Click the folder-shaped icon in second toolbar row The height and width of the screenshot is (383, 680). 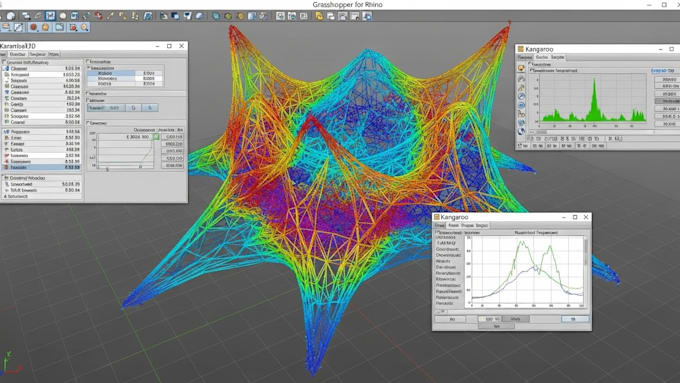pos(59,27)
